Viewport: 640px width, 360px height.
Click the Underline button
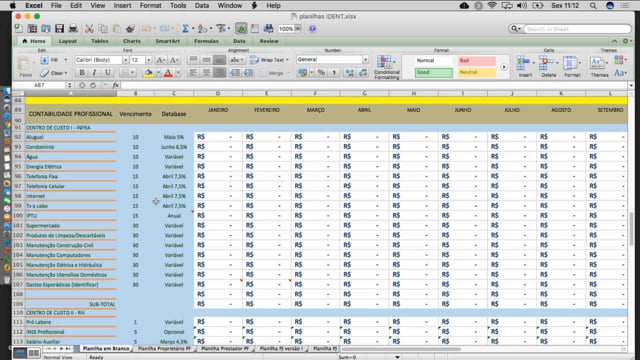click(108, 73)
